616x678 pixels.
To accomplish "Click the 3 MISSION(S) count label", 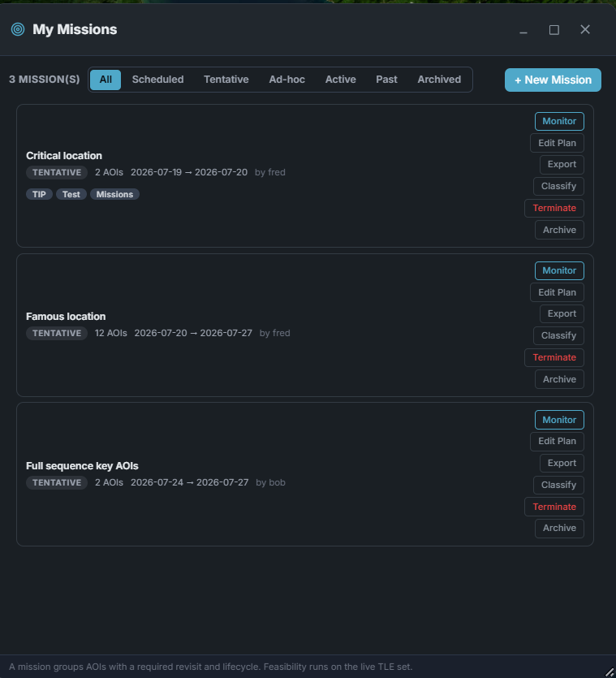I will [x=45, y=80].
